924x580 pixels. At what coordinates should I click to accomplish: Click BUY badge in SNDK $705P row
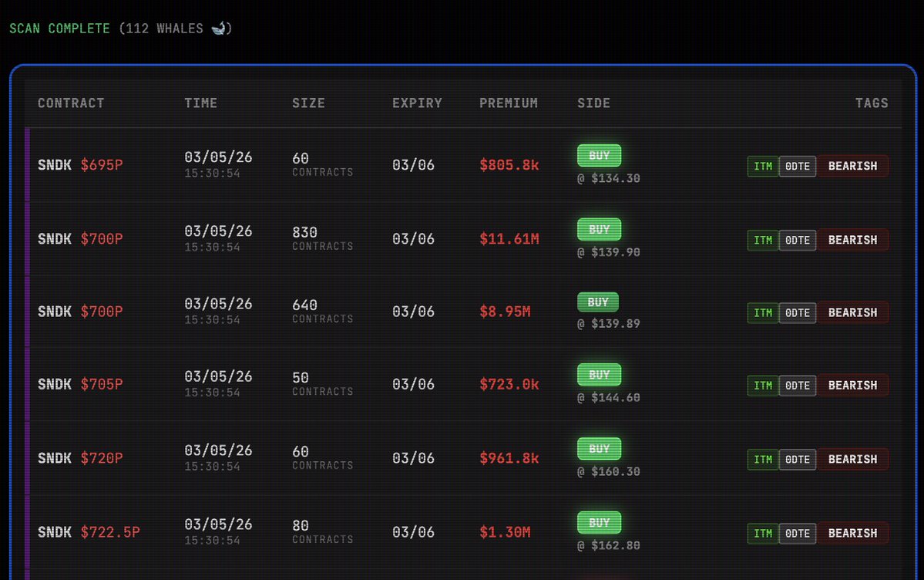pyautogui.click(x=599, y=375)
